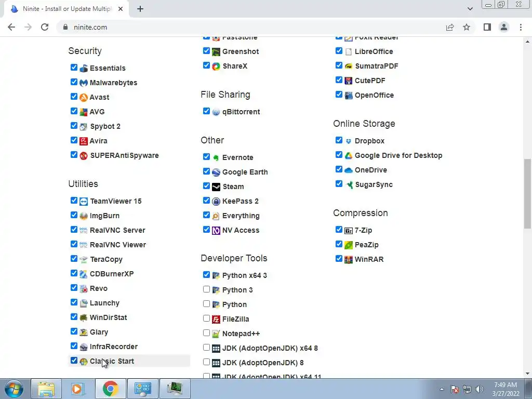Click the AVG icon

pos(84,112)
